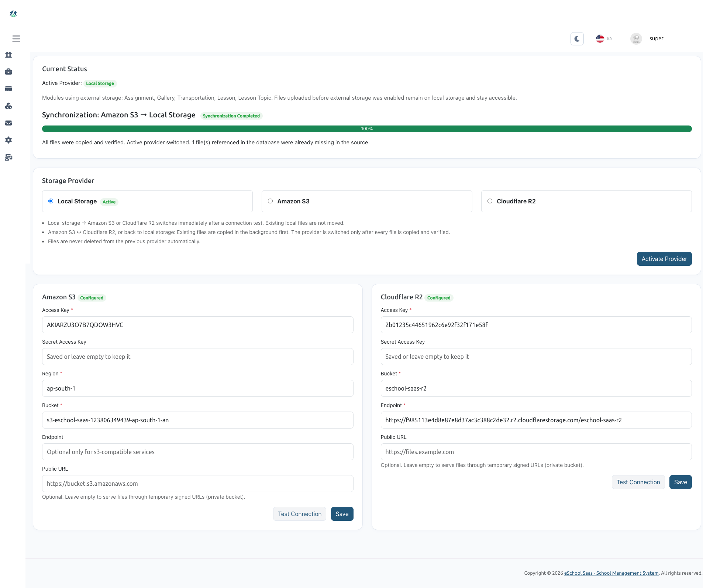Focus the Cloudflare R2 Bucket field
Image resolution: width=703 pixels, height=588 pixels.
click(x=536, y=388)
